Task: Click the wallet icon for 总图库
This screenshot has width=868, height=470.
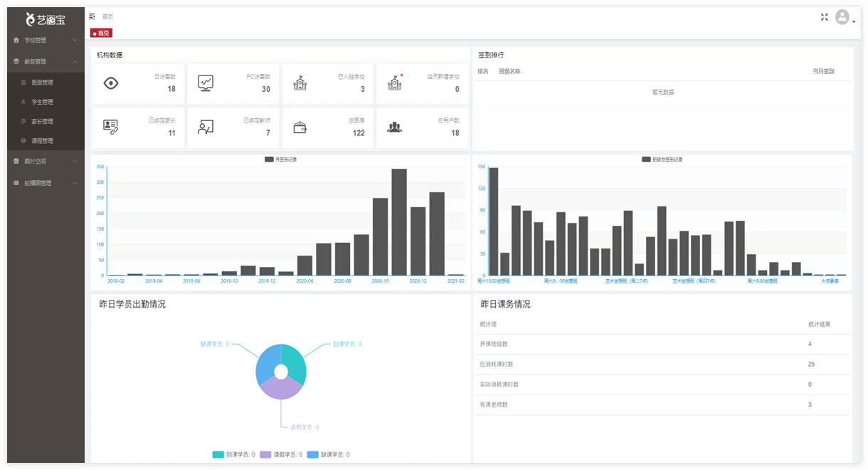Action: tap(300, 127)
